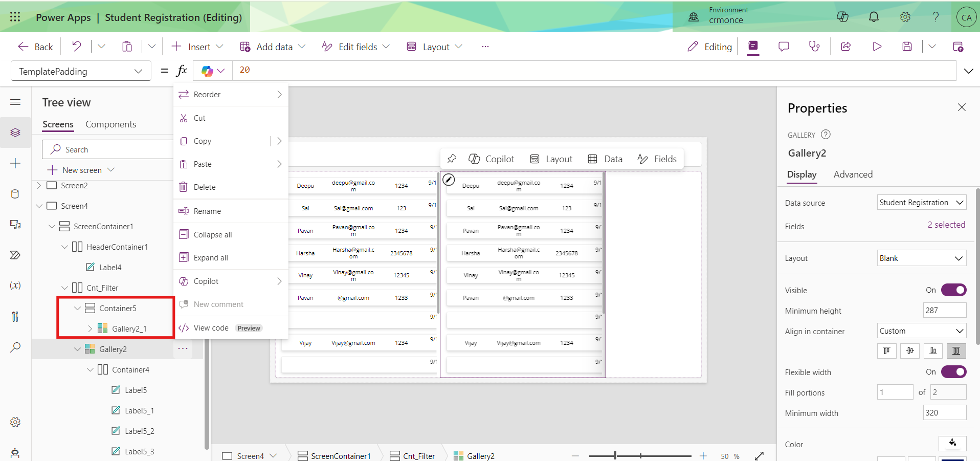Open the Copilot header icon
Image resolution: width=980 pixels, height=461 pixels.
pyautogui.click(x=842, y=17)
